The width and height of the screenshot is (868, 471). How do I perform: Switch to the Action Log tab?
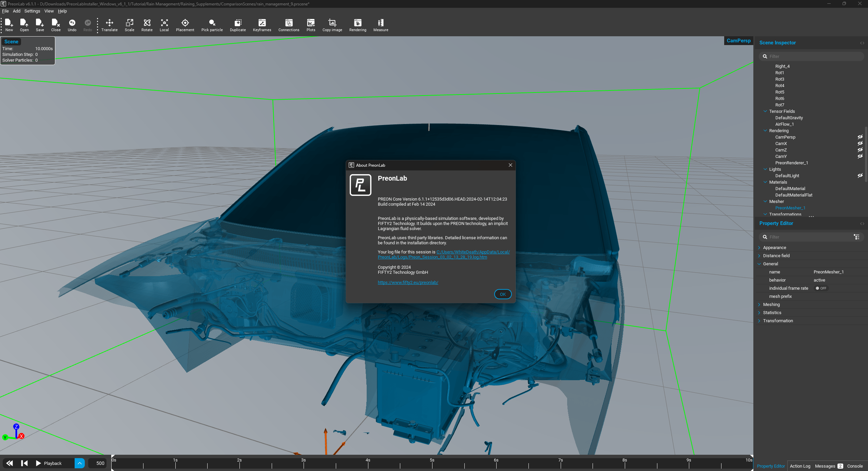800,466
